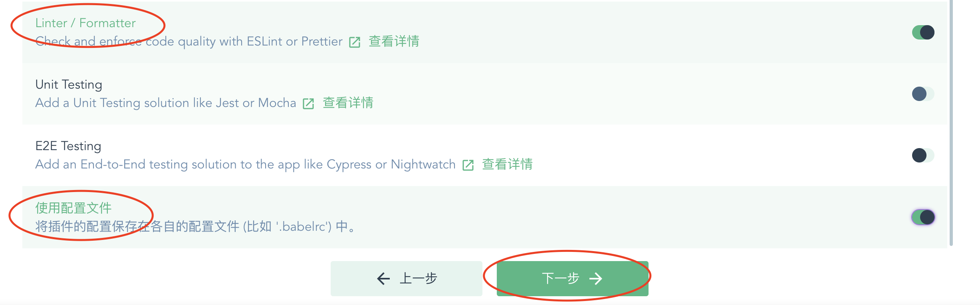Open external link icon beside Jest or Mocha
The image size is (980, 305).
[x=308, y=103]
